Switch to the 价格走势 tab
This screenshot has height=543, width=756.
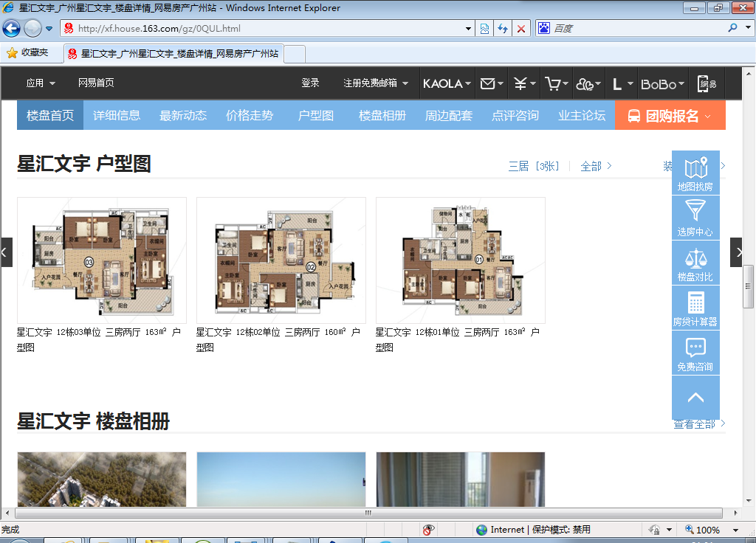[x=250, y=116]
